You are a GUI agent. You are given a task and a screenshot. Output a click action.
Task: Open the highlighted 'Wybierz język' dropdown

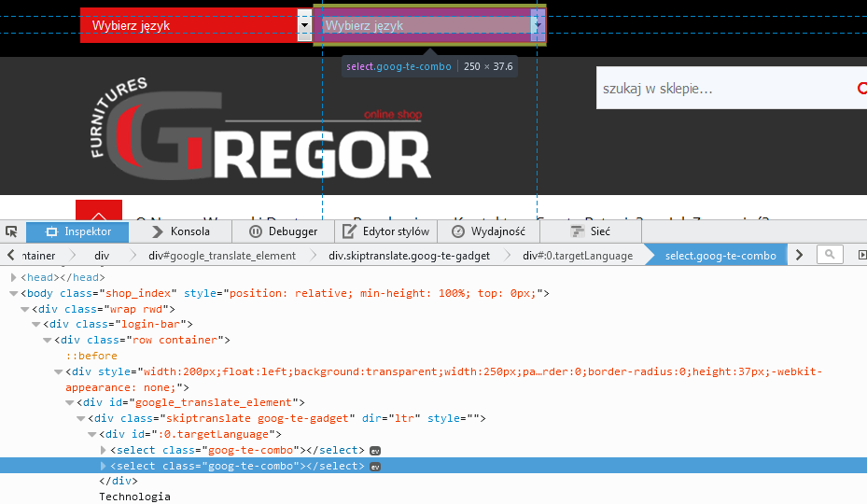coord(429,25)
